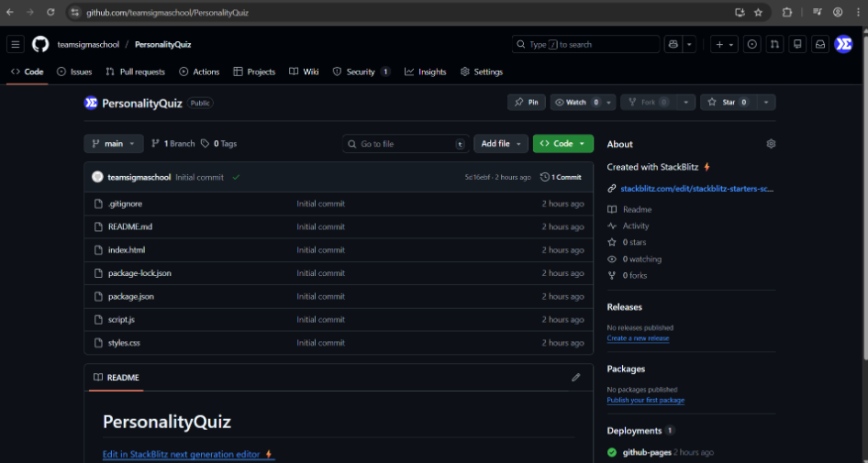Click the install app icon in address bar

740,12
